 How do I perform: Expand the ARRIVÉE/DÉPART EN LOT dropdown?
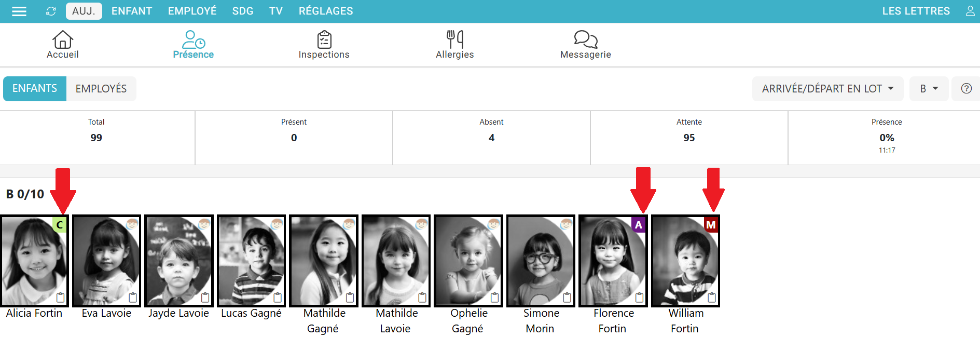[828, 89]
